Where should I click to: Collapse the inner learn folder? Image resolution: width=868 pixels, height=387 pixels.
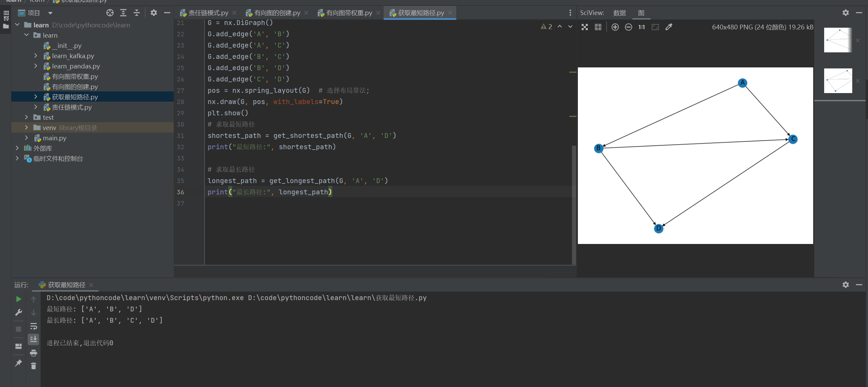click(x=26, y=35)
